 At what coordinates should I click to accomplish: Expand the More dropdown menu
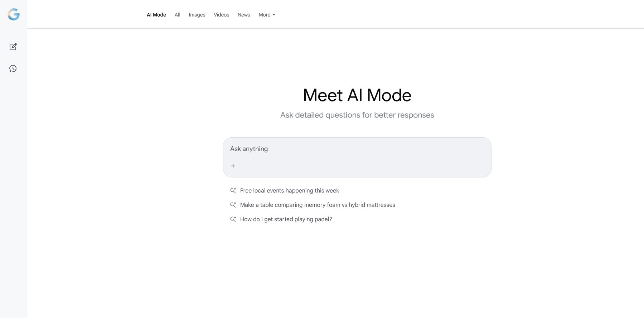(x=267, y=15)
